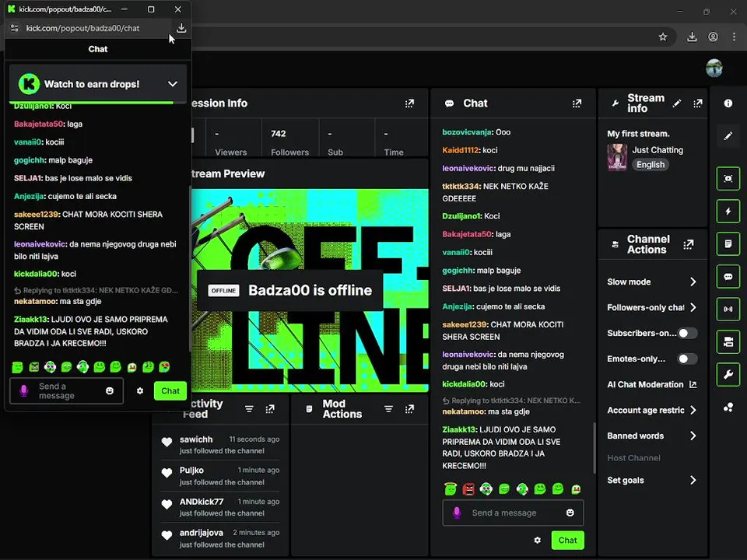This screenshot has height=560, width=747.
Task: Click the Puljko follow entry
Action: pos(220,476)
